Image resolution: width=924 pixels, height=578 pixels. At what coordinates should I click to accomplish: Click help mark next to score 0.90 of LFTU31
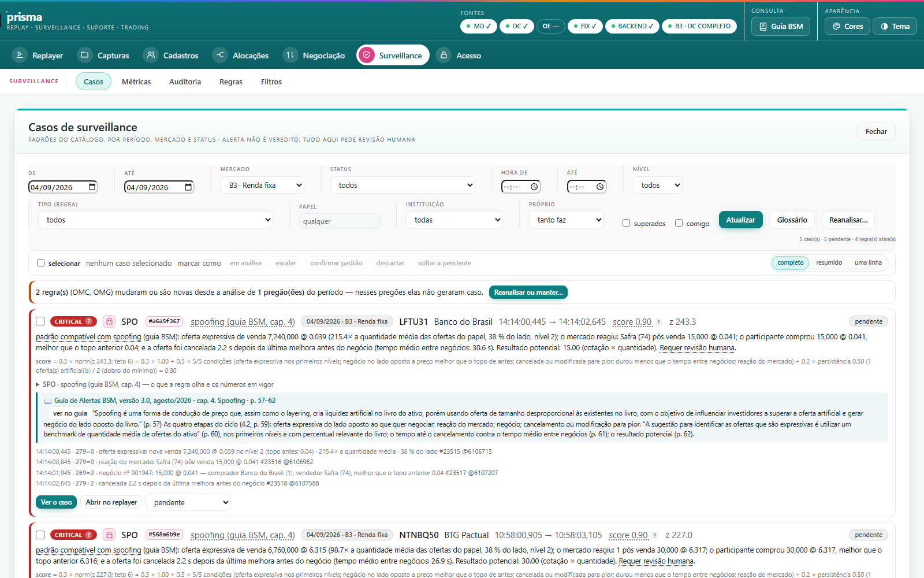[658, 323]
